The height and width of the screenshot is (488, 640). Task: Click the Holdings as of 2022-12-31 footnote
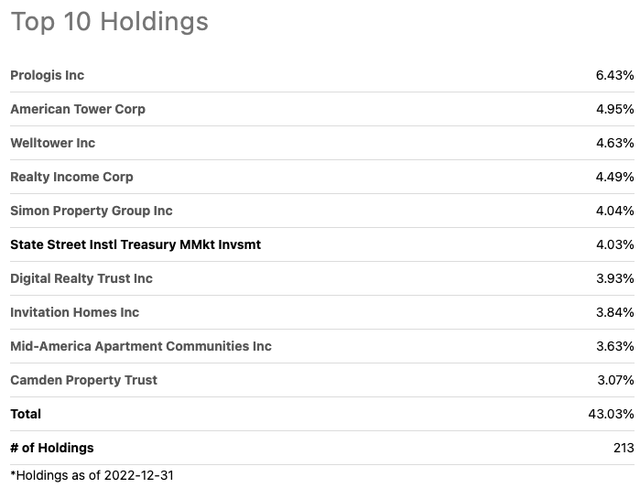pos(92,476)
